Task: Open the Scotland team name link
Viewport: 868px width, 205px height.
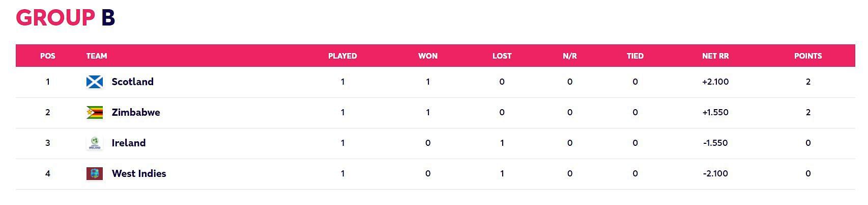Action: (132, 82)
